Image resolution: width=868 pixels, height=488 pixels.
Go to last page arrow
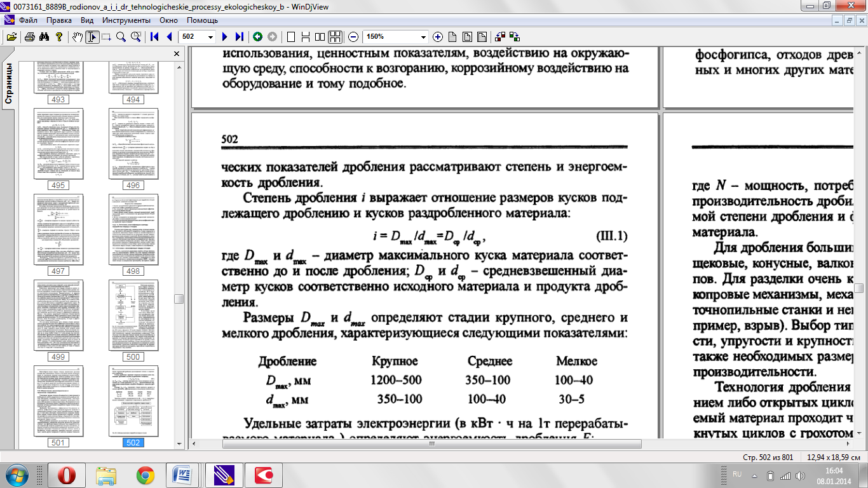tap(239, 37)
